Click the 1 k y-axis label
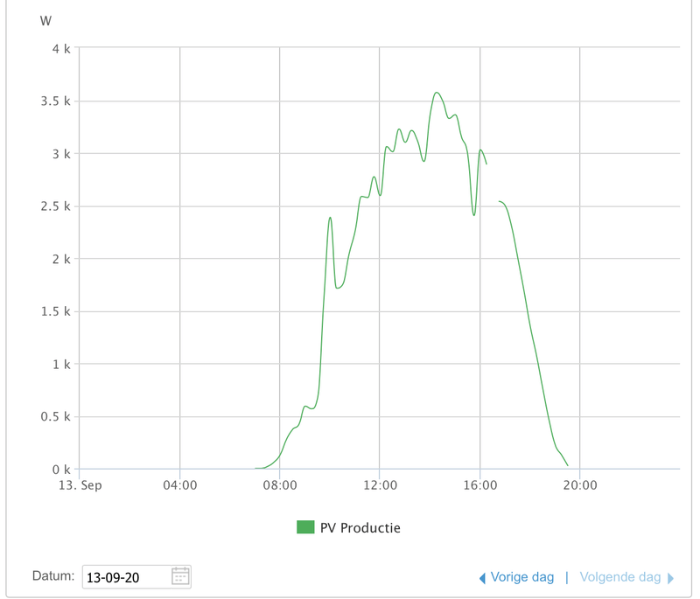Image resolution: width=700 pixels, height=599 pixels. (61, 365)
